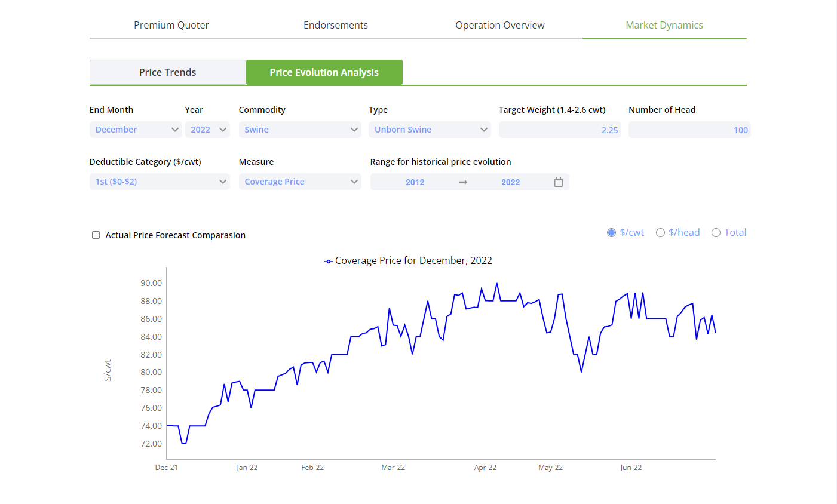Enable Actual Price Forecast Comparasion checkbox
Image resolution: width=837 pixels, height=504 pixels.
click(x=96, y=235)
